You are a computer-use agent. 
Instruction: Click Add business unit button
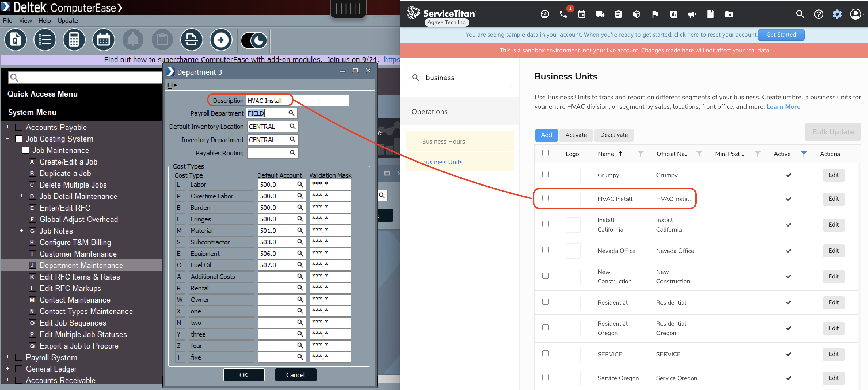pos(546,135)
